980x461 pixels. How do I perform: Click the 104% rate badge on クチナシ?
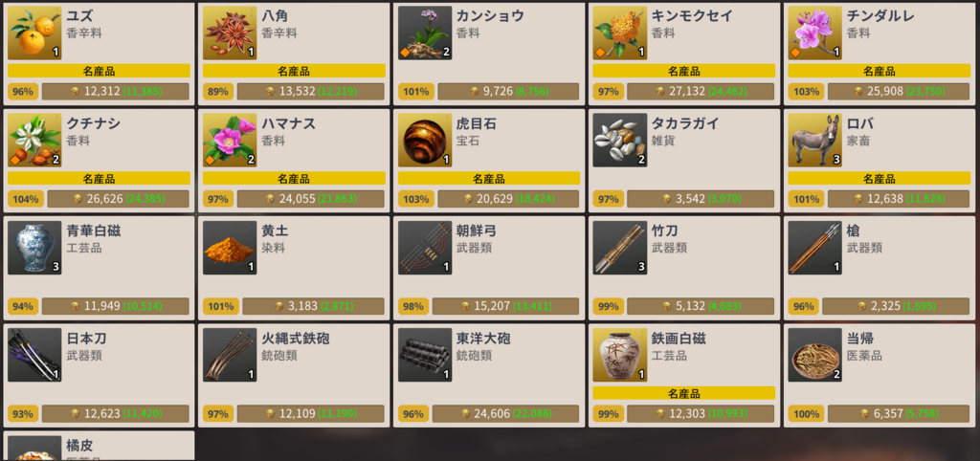tap(25, 199)
